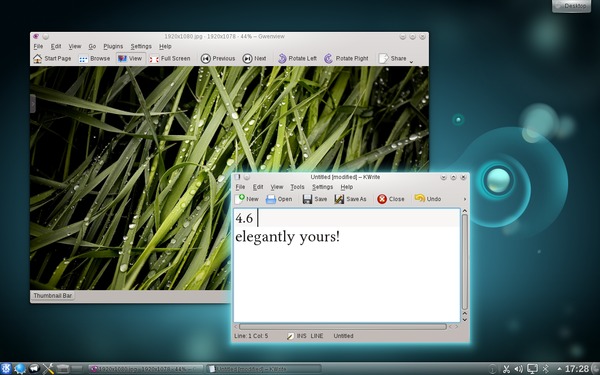The image size is (600, 375).
Task: Toggle Full Screen mode in Gwenview
Action: point(170,59)
